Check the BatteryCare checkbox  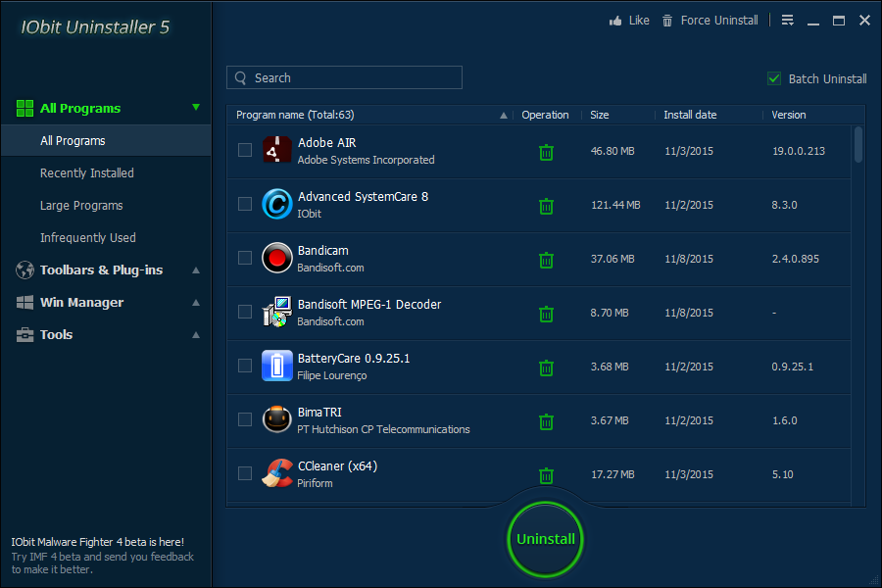point(245,366)
